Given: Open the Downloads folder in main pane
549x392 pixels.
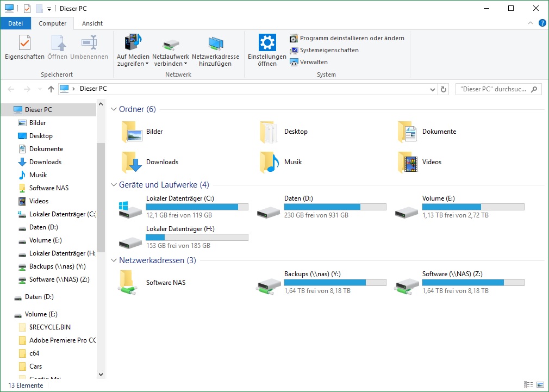Looking at the screenshot, I should click(150, 162).
